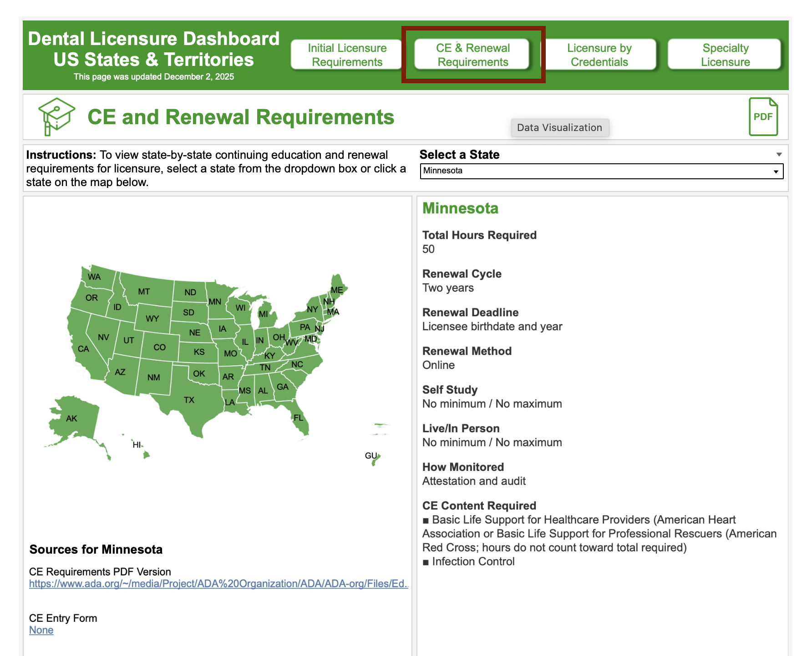The image size is (812, 656).
Task: Choose Colorado (CO) on the map
Action: [x=159, y=347]
